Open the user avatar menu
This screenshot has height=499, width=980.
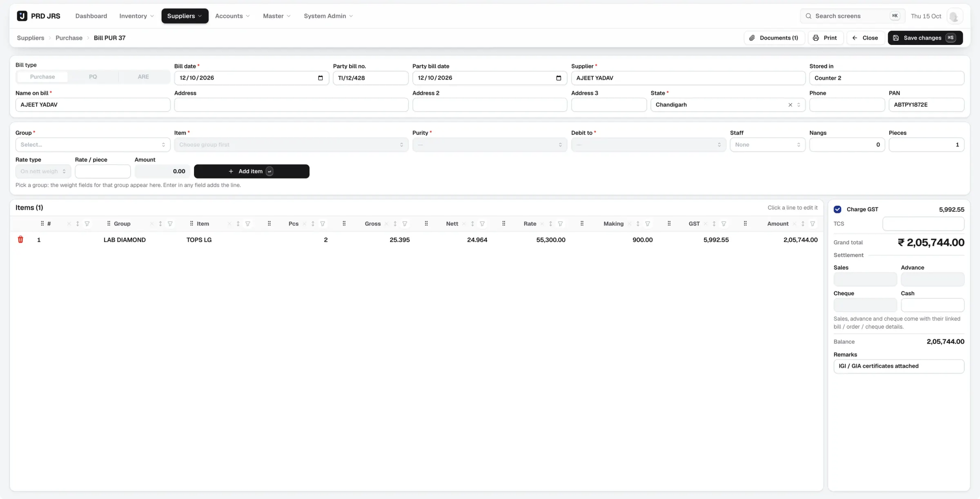click(x=954, y=16)
